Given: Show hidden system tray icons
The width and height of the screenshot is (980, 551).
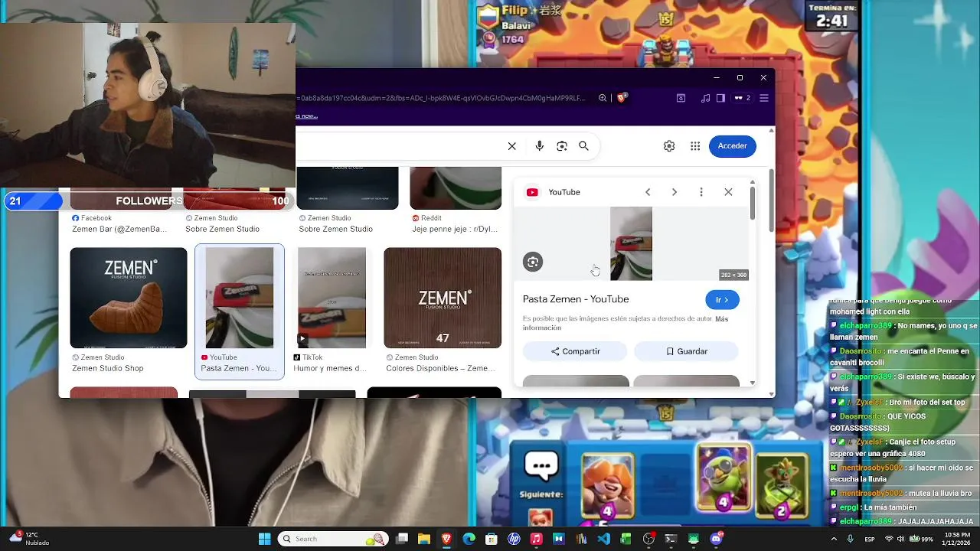Looking at the screenshot, I should [x=835, y=539].
